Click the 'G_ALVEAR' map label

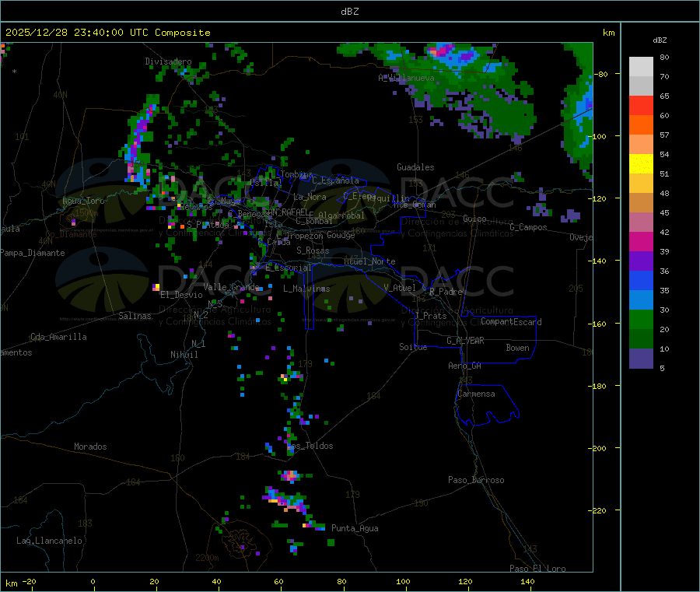coord(465,341)
